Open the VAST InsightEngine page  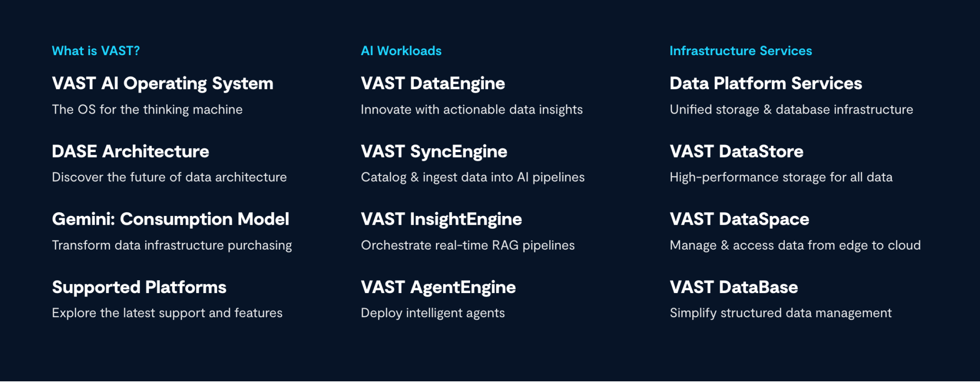[441, 220]
